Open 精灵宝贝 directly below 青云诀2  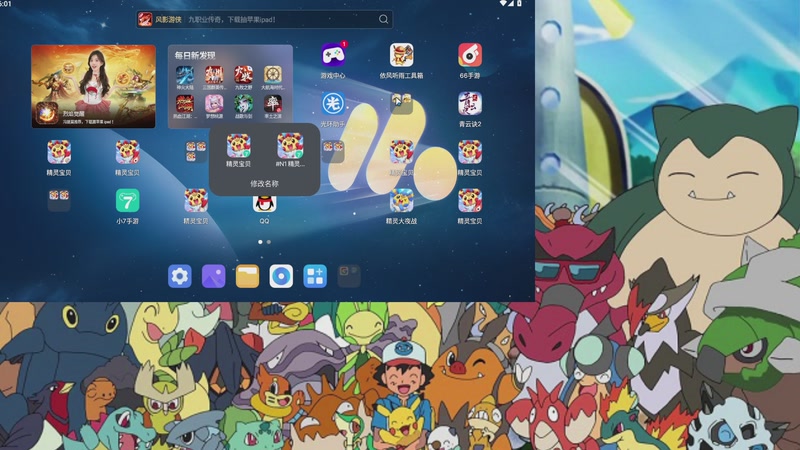tap(470, 152)
